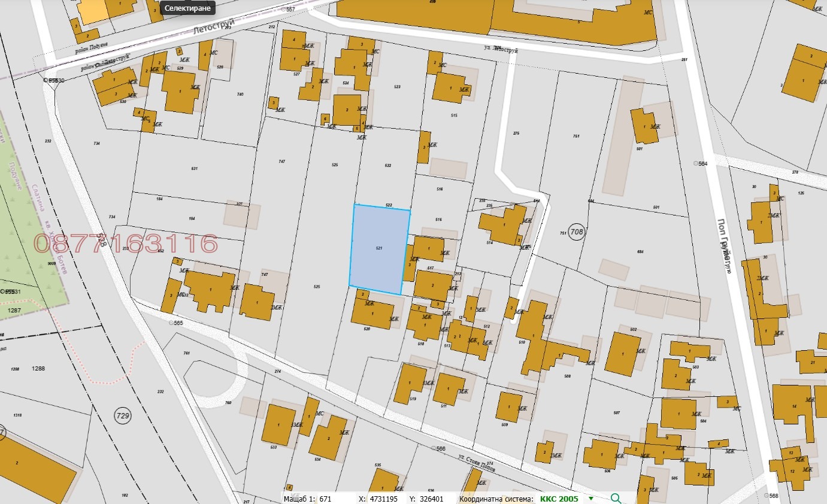Click survey point marker 565
This screenshot has width=827, height=504.
[171, 323]
